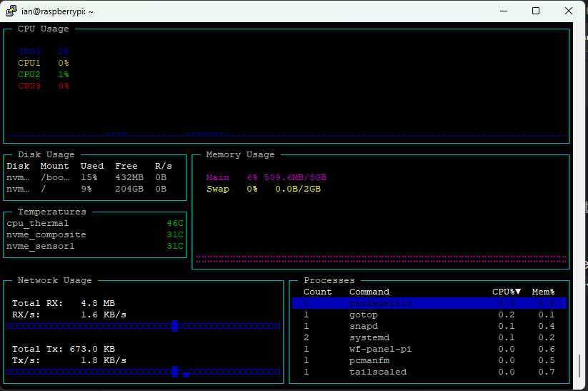Click the spike in the RX sparkline
This screenshot has width=588, height=391.
[x=175, y=326]
